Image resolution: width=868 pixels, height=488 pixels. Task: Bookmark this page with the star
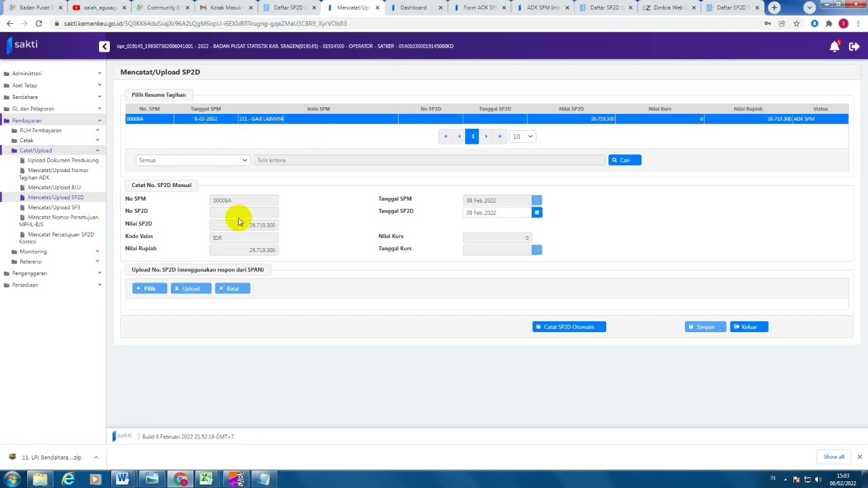click(x=797, y=23)
